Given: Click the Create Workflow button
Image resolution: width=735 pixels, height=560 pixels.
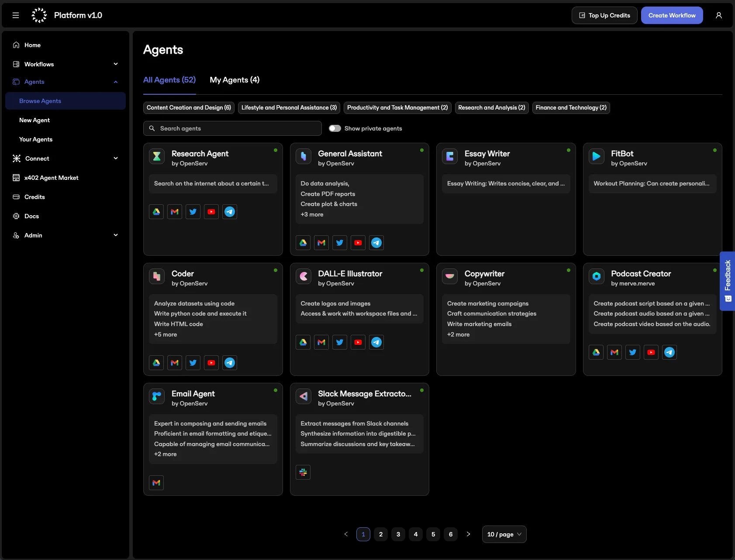Looking at the screenshot, I should 672,15.
